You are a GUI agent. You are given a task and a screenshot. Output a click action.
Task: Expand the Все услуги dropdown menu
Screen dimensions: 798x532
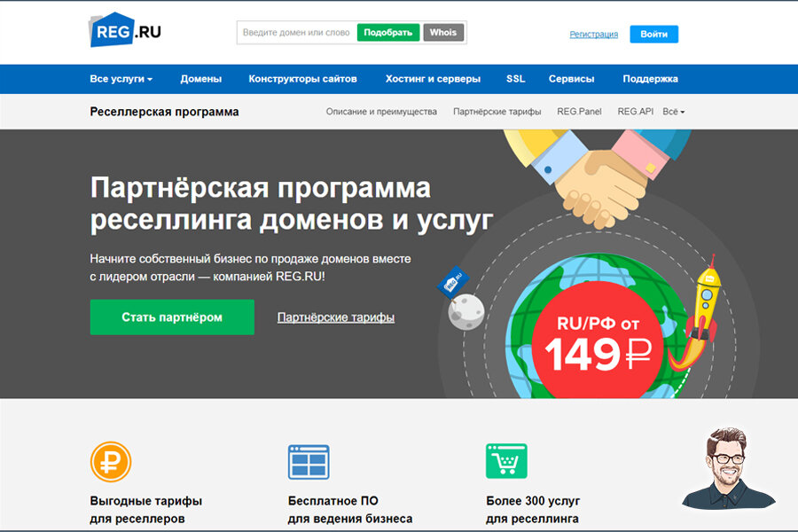(x=121, y=79)
